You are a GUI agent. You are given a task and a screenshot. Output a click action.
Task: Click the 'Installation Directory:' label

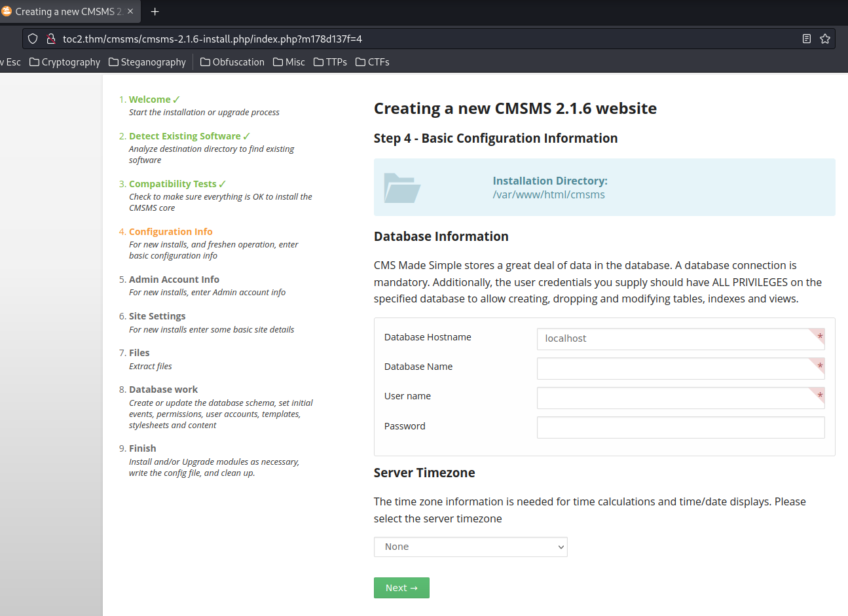[550, 181]
